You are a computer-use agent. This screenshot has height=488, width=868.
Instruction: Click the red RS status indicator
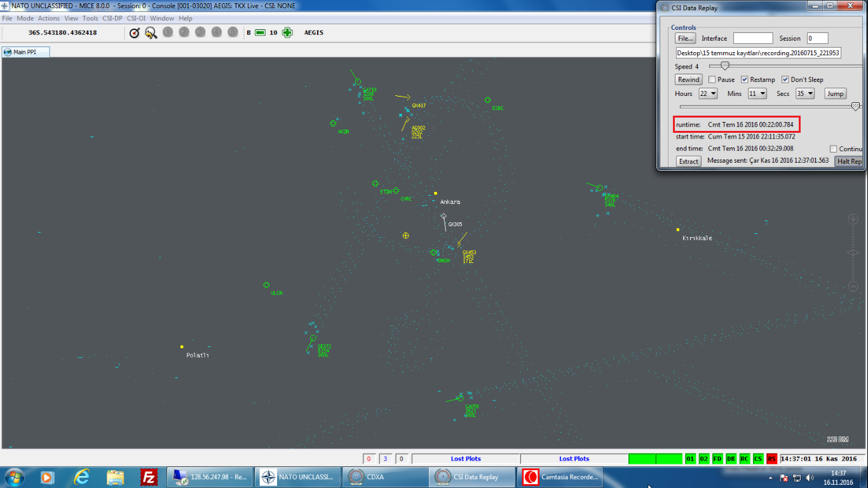(771, 459)
